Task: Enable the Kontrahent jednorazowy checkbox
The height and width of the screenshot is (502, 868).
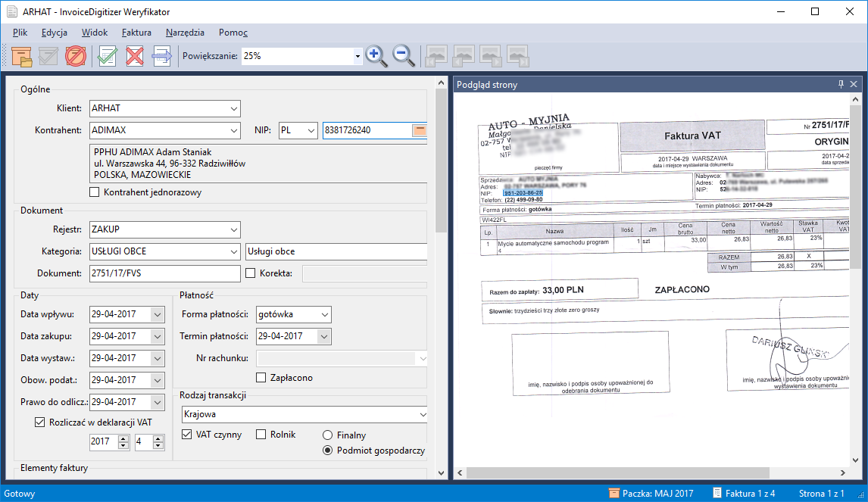Action: click(x=95, y=192)
